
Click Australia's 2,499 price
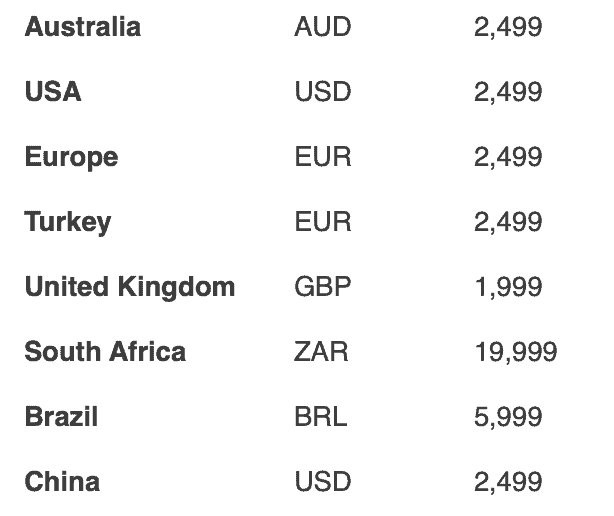coord(508,27)
